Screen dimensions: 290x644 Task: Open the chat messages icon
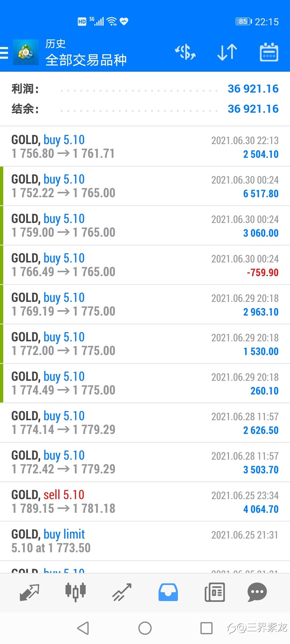click(257, 592)
